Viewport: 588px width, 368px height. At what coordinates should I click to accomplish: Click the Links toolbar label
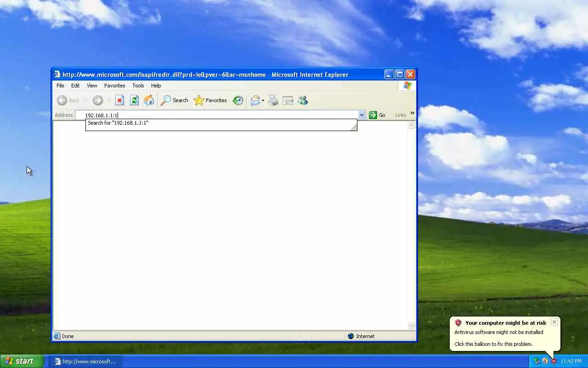pyautogui.click(x=401, y=115)
